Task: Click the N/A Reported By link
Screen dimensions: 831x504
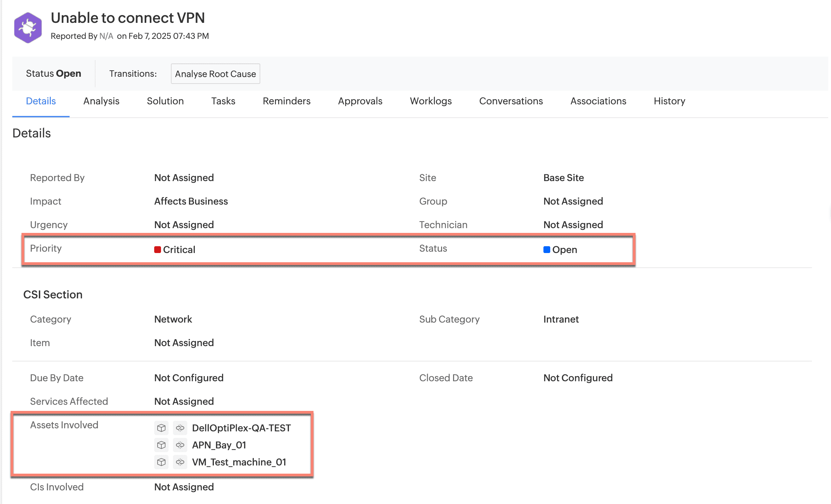Action: (106, 36)
